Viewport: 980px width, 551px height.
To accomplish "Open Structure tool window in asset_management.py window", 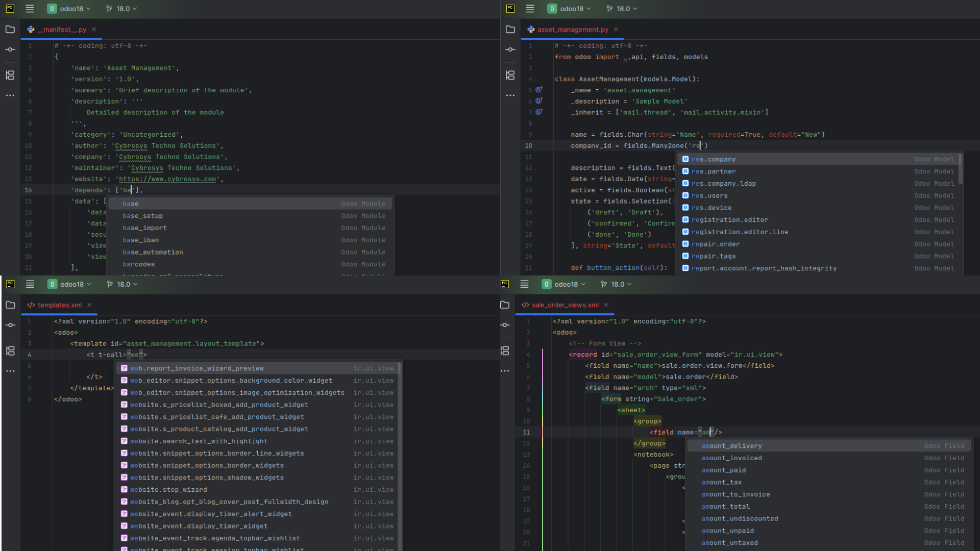I will (510, 76).
